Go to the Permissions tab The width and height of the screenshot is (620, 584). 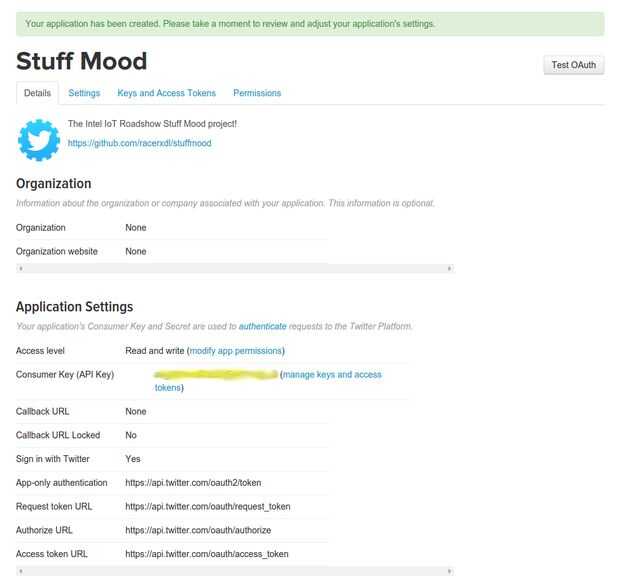coord(257,93)
